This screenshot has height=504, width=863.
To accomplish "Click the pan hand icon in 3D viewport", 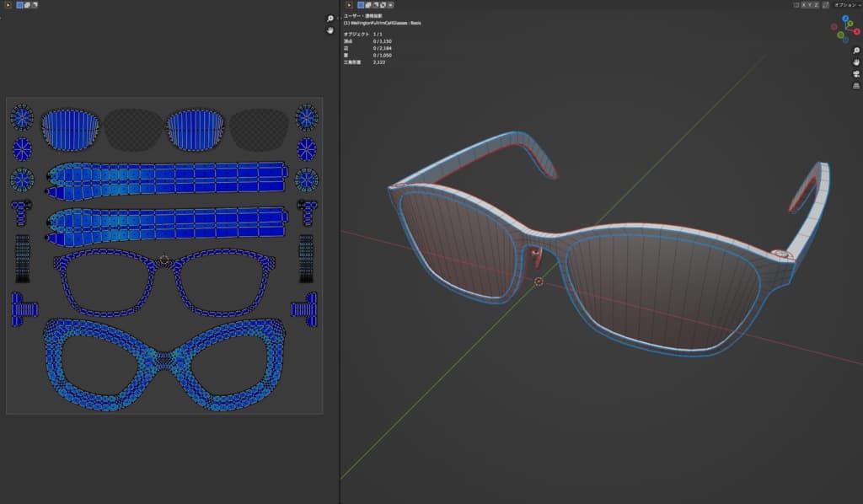I will 855,62.
